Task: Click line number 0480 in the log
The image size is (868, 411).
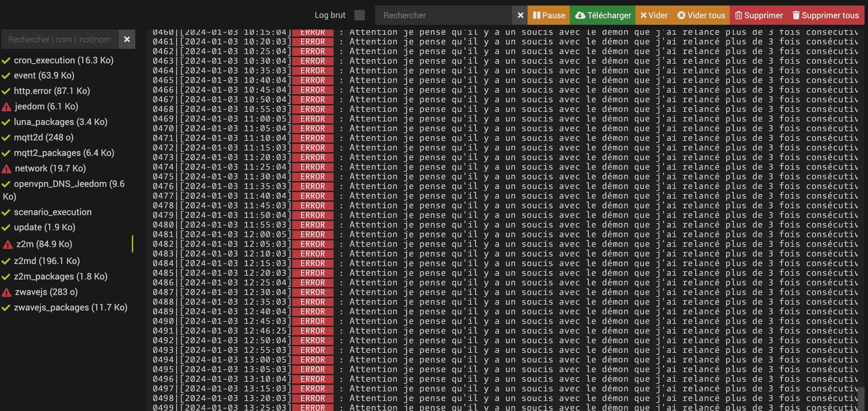Action: 163,225
